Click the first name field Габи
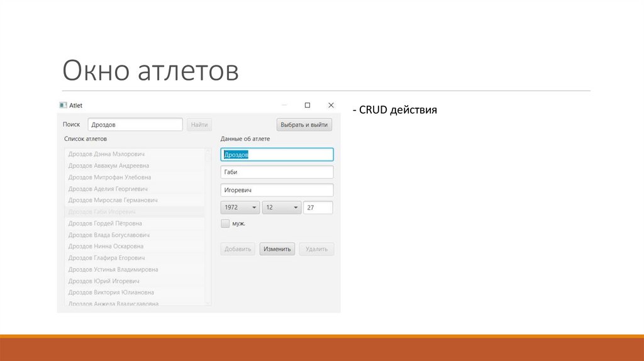 pyautogui.click(x=277, y=172)
